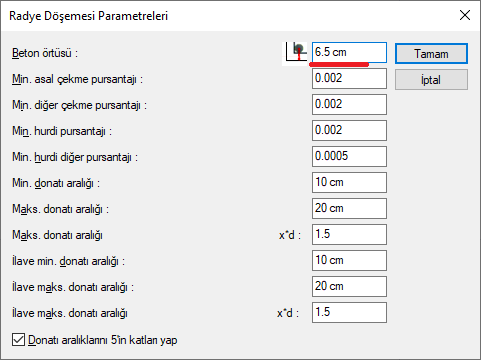The image size is (481, 360).
Task: Click the concrete cover diagram icon
Action: 295,54
